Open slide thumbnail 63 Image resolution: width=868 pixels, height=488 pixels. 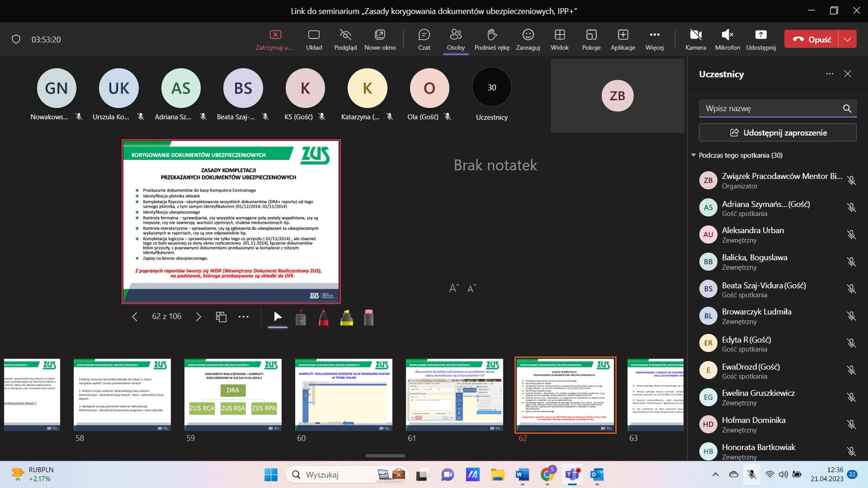pyautogui.click(x=655, y=395)
